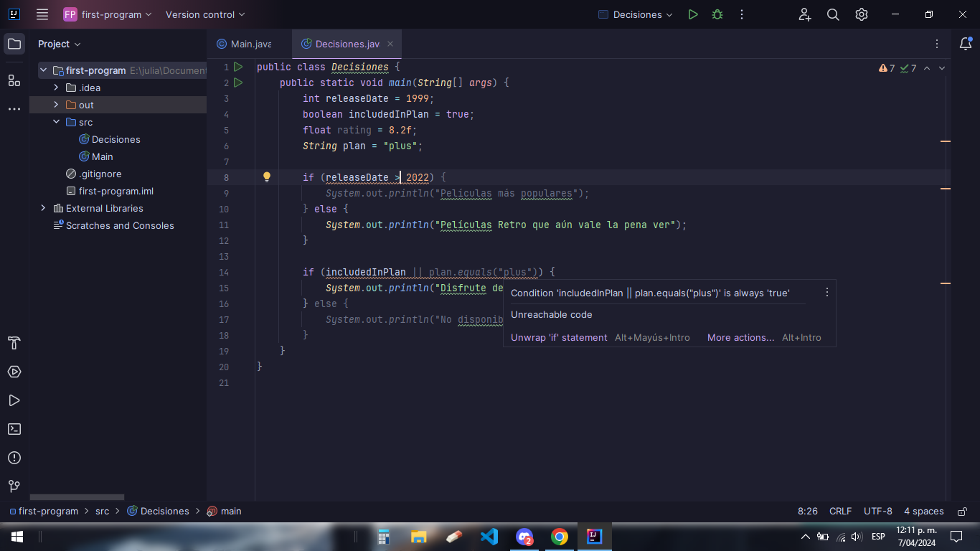Screen dimensions: 980x551
Task: Open the Git version control tool window
Action: pos(14,486)
